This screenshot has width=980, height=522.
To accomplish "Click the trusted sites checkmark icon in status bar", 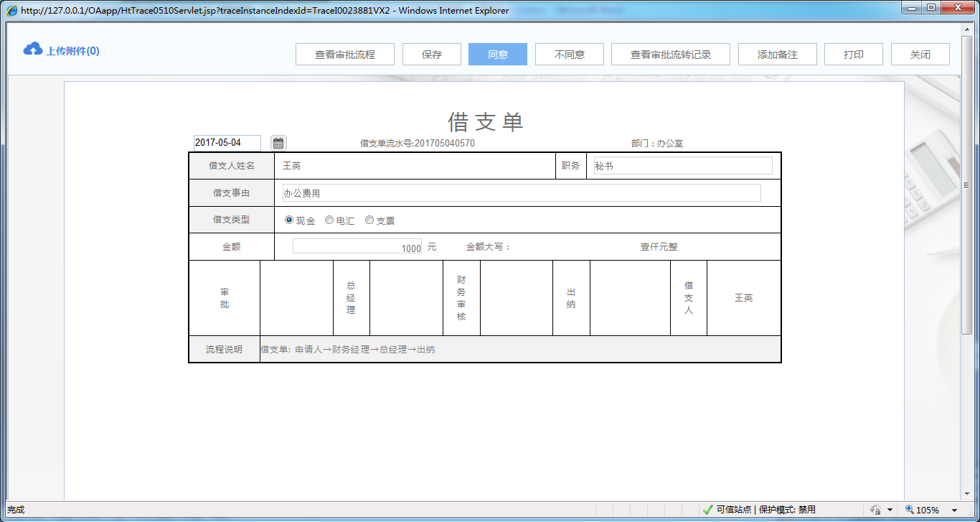I will coord(707,509).
